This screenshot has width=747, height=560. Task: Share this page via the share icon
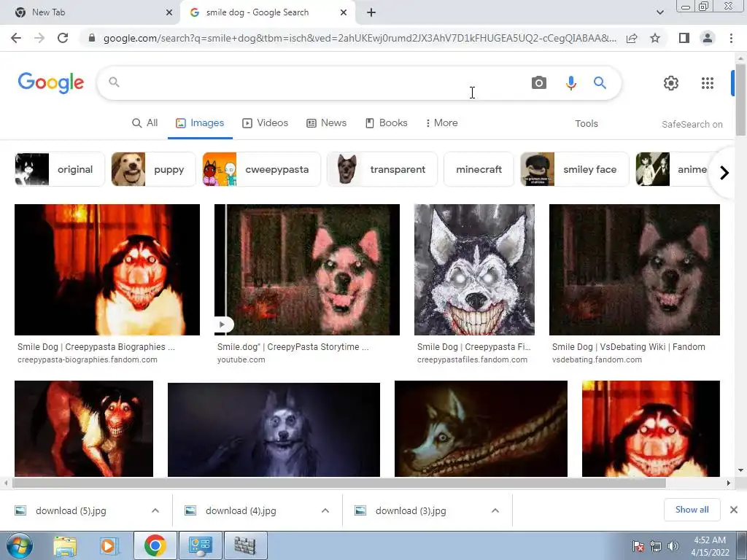point(632,38)
